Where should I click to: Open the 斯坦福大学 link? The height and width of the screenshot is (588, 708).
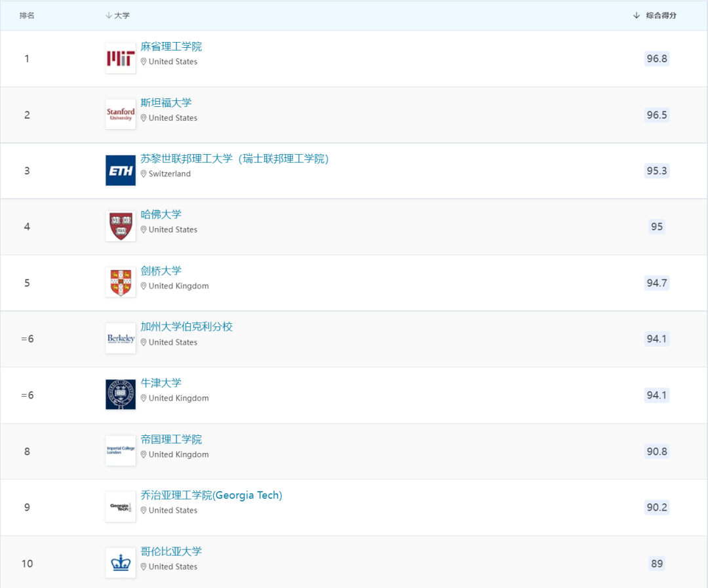pyautogui.click(x=166, y=103)
